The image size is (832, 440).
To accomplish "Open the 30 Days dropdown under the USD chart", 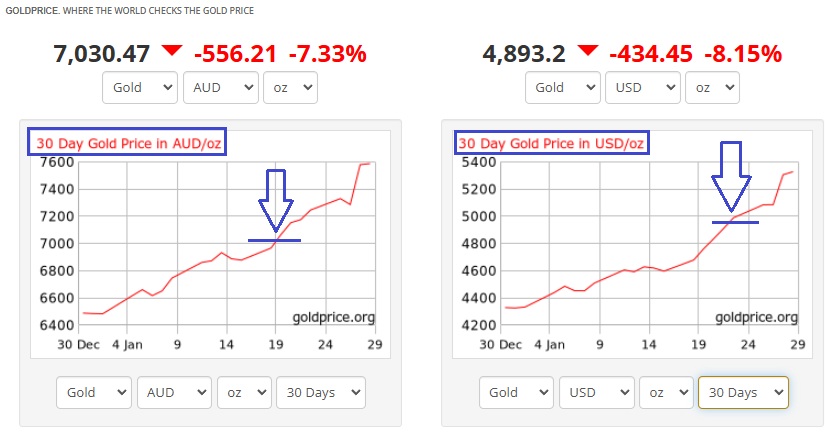I will pos(743,392).
